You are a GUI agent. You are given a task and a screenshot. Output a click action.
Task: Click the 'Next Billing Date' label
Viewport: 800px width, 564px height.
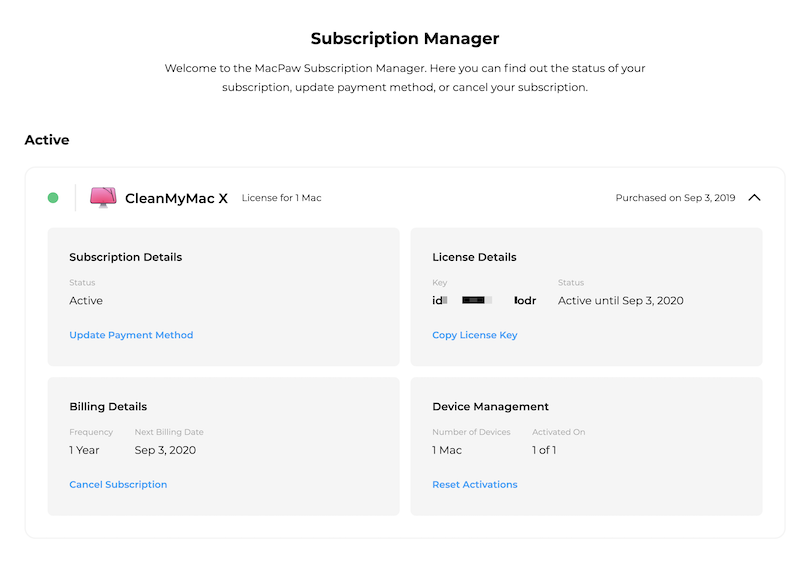point(169,432)
